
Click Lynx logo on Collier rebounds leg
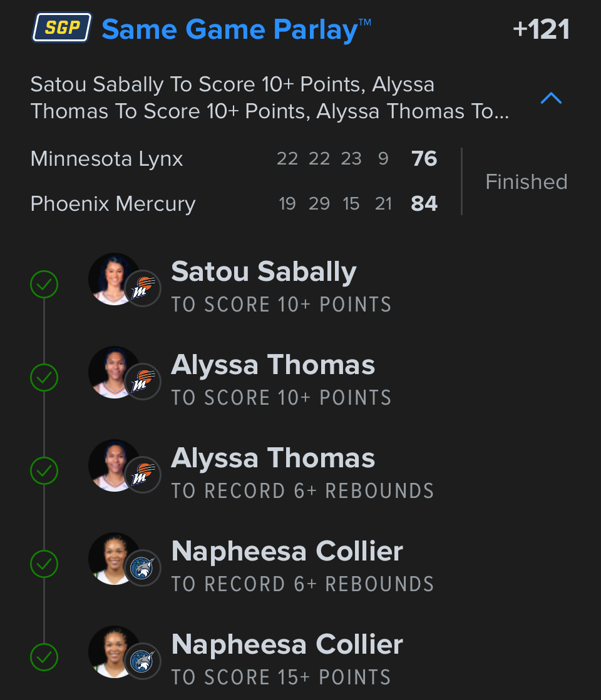(x=143, y=568)
